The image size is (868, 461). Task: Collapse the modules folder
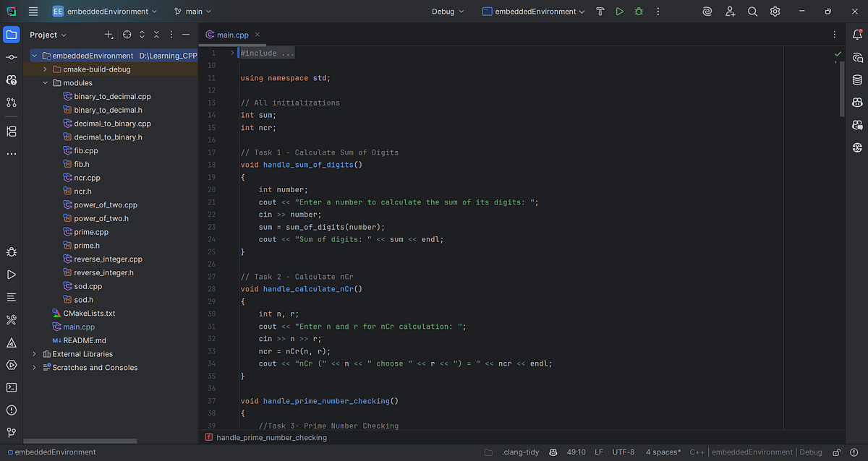tap(46, 83)
